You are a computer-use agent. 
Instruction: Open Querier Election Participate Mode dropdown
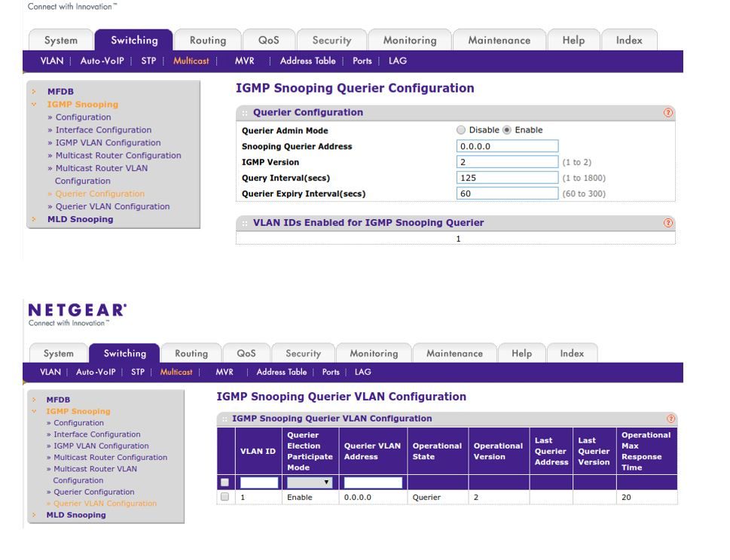tap(309, 482)
